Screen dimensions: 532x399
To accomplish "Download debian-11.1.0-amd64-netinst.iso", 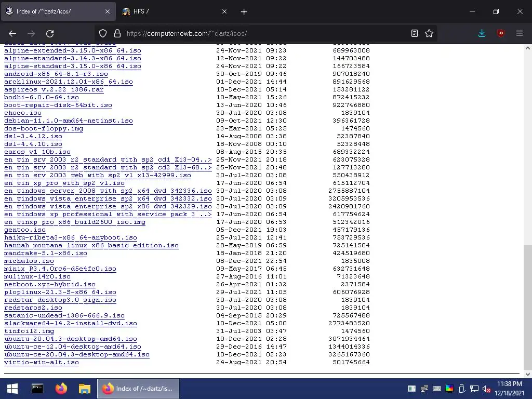I will 69,121.
